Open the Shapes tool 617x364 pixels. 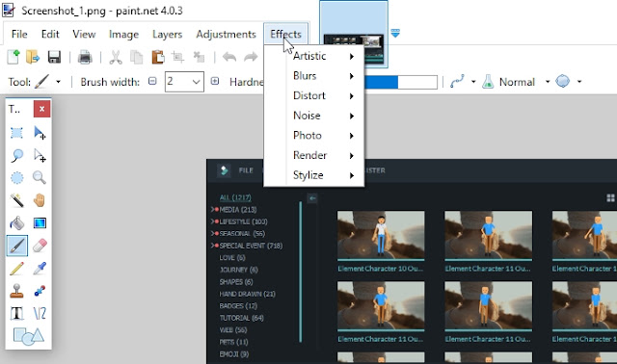[28, 336]
